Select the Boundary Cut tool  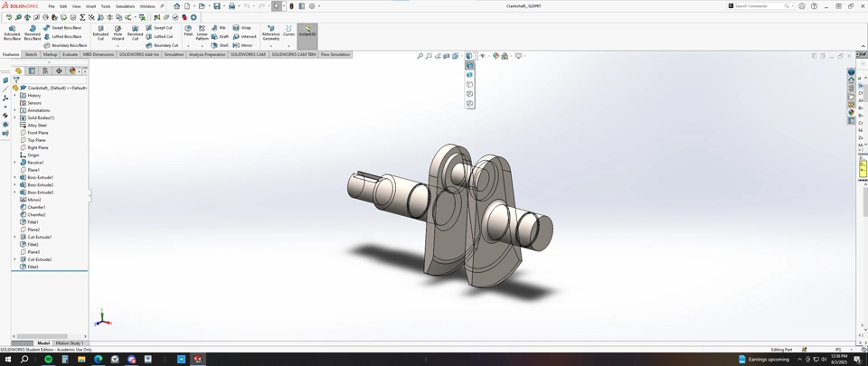click(162, 45)
